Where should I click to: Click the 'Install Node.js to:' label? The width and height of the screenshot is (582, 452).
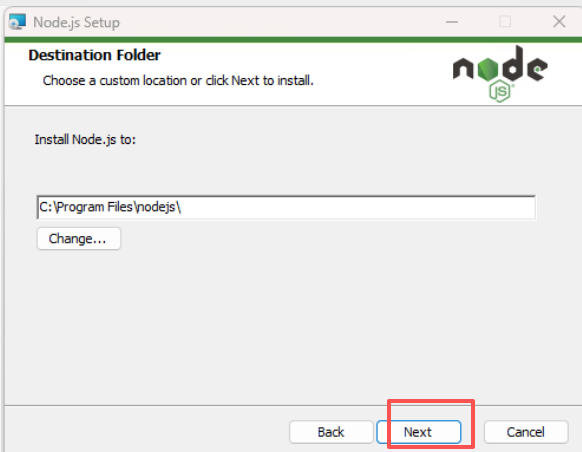click(x=85, y=140)
